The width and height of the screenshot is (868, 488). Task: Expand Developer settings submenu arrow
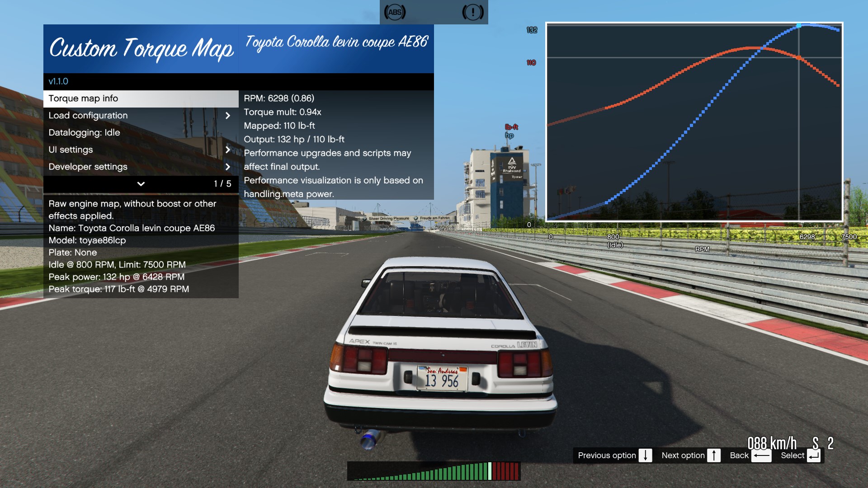[x=228, y=167]
